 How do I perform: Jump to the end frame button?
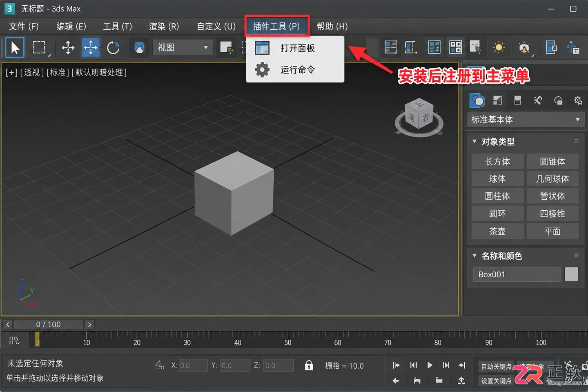click(462, 365)
